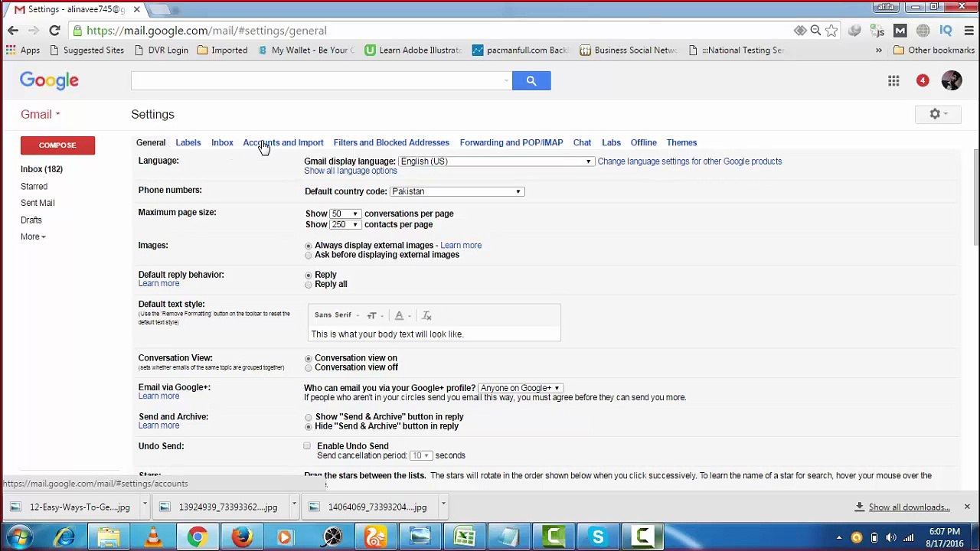
Task: Click the zoom magnifier icon in address bar
Action: coord(815,31)
